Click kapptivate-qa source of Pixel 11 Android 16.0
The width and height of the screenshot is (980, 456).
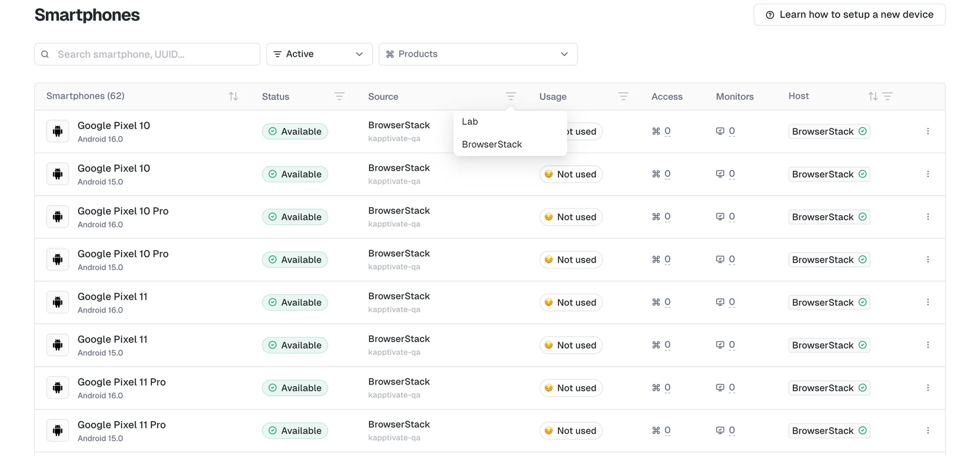click(x=394, y=309)
